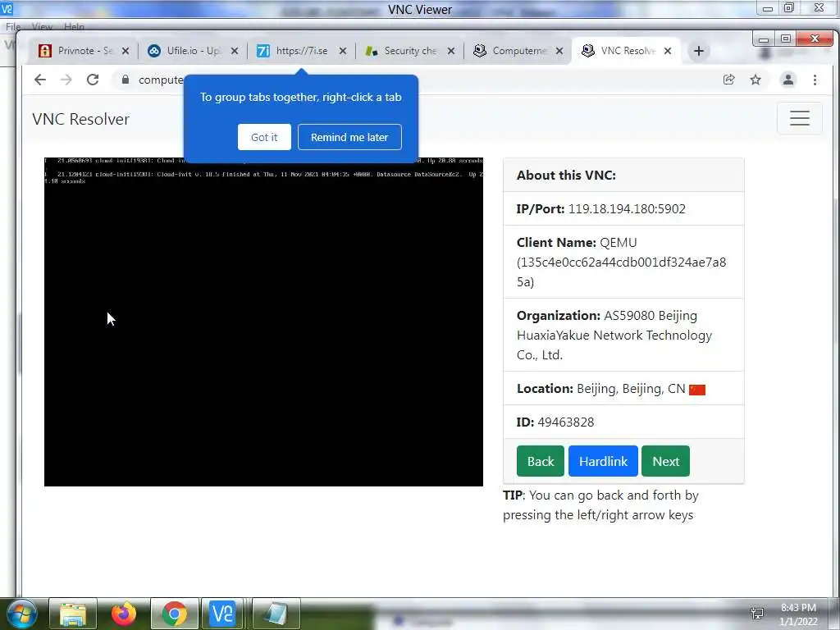
Task: Close the Security check tab
Action: click(451, 51)
